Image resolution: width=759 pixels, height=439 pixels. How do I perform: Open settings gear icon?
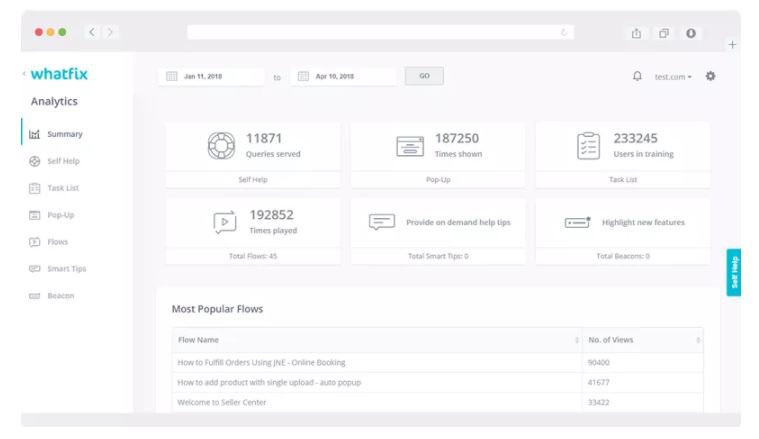pos(710,76)
